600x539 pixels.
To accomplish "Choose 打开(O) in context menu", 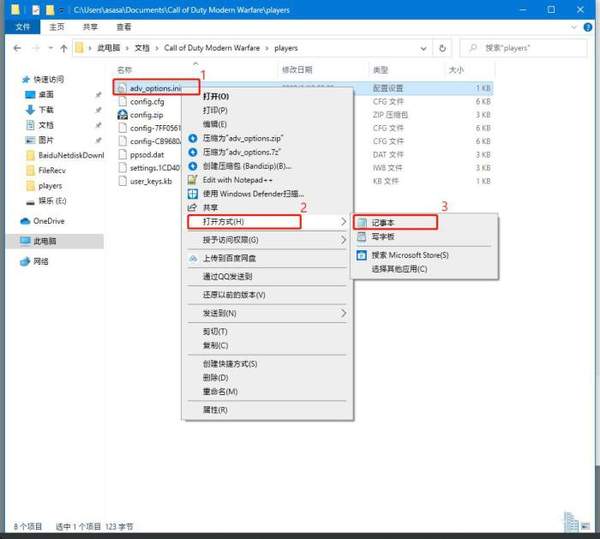I will (267, 96).
